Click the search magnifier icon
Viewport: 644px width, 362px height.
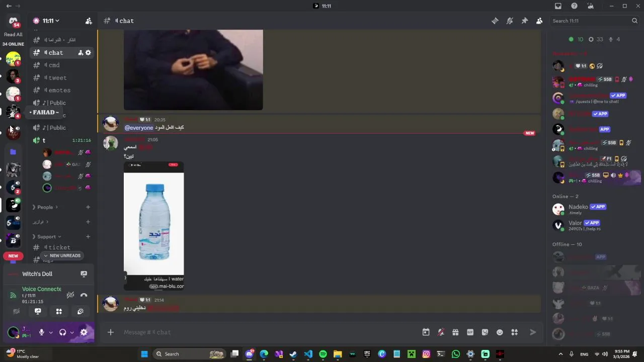pos(634,21)
